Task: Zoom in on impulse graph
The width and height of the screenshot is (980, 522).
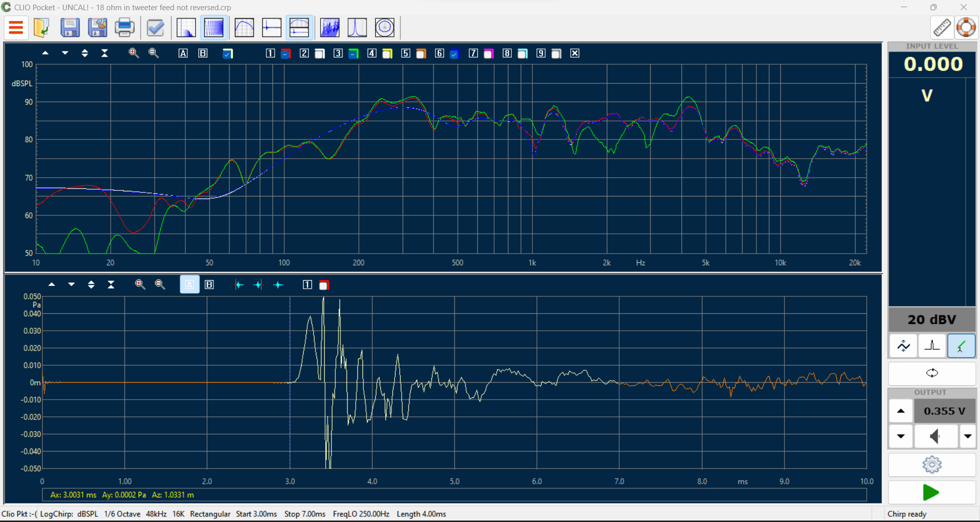Action: [x=140, y=285]
